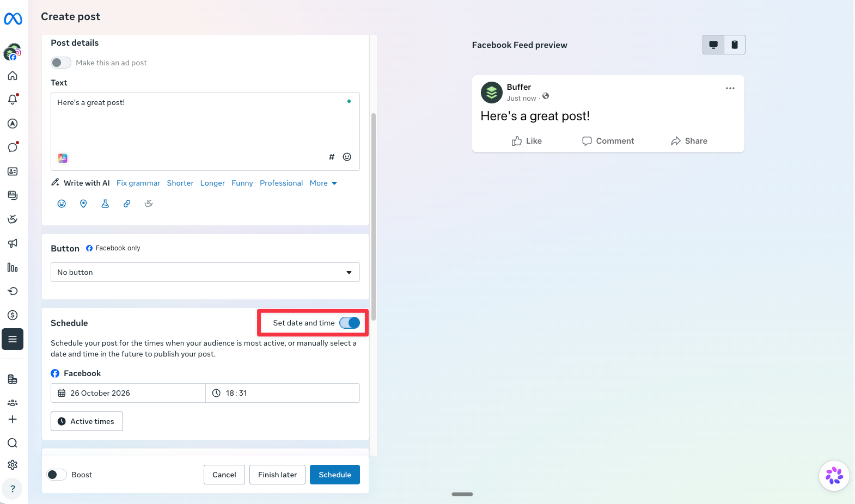Screen dimensions: 855x504
Task: Choose the Professional rewrite option
Action: click(282, 183)
